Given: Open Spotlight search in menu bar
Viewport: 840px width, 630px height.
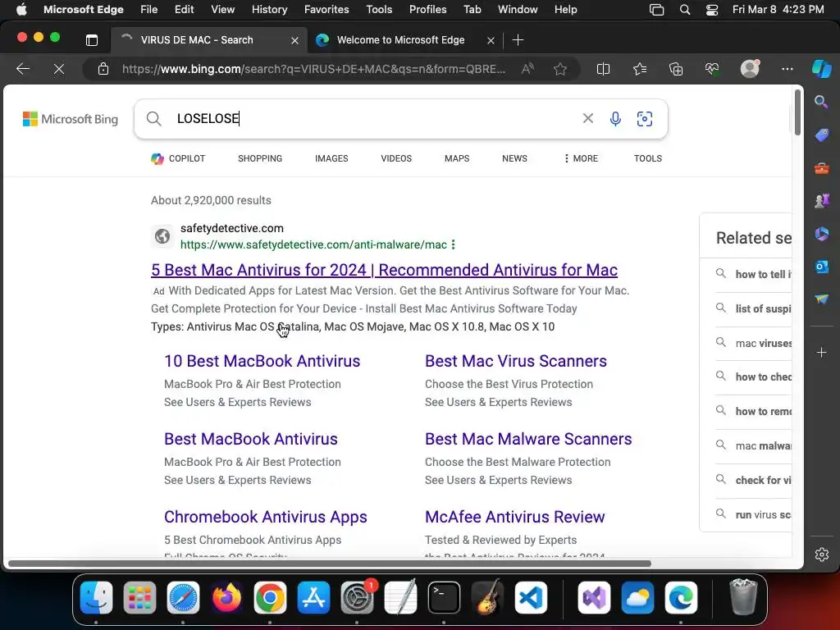Looking at the screenshot, I should 685,10.
